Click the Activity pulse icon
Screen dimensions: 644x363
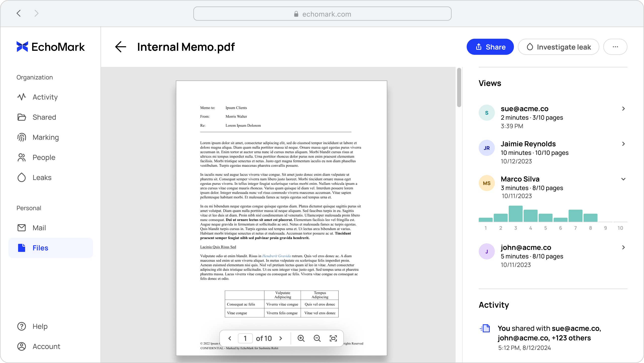[22, 97]
